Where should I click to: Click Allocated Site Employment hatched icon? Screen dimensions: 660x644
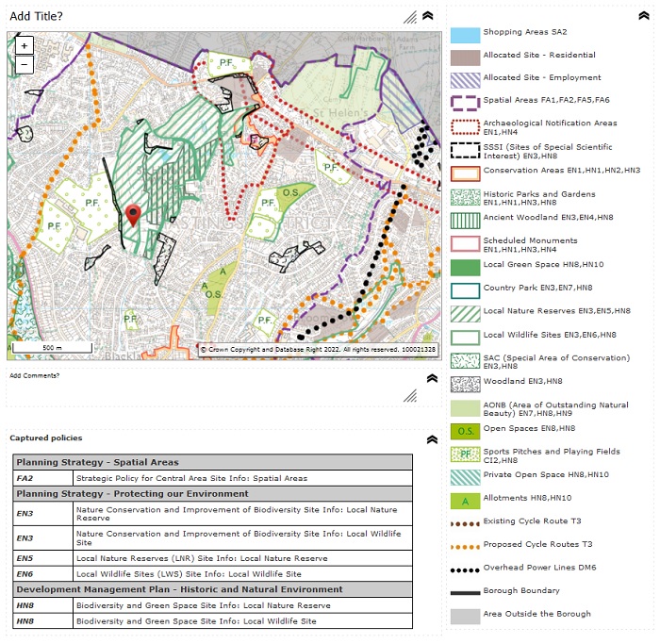tap(465, 80)
